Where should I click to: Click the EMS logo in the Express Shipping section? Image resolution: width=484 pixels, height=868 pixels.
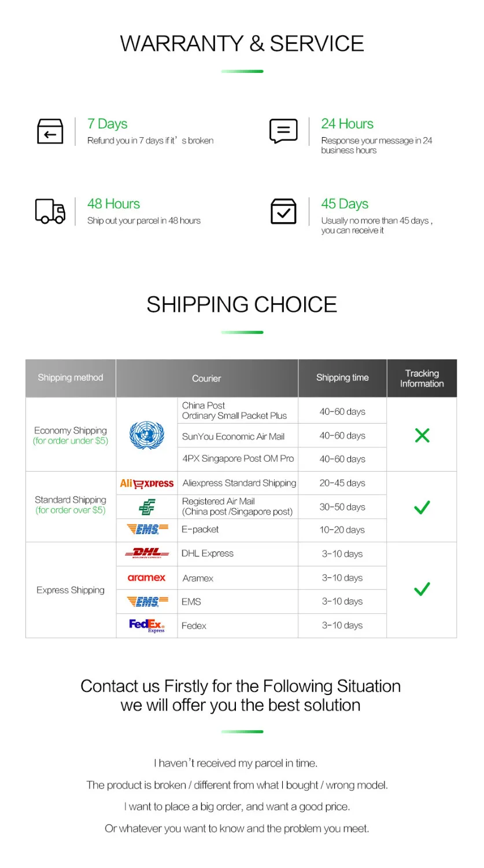pos(147,602)
